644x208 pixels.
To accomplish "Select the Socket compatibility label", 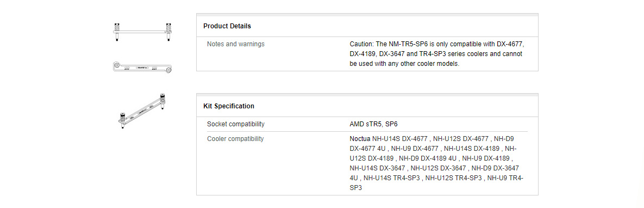I will 236,124.
